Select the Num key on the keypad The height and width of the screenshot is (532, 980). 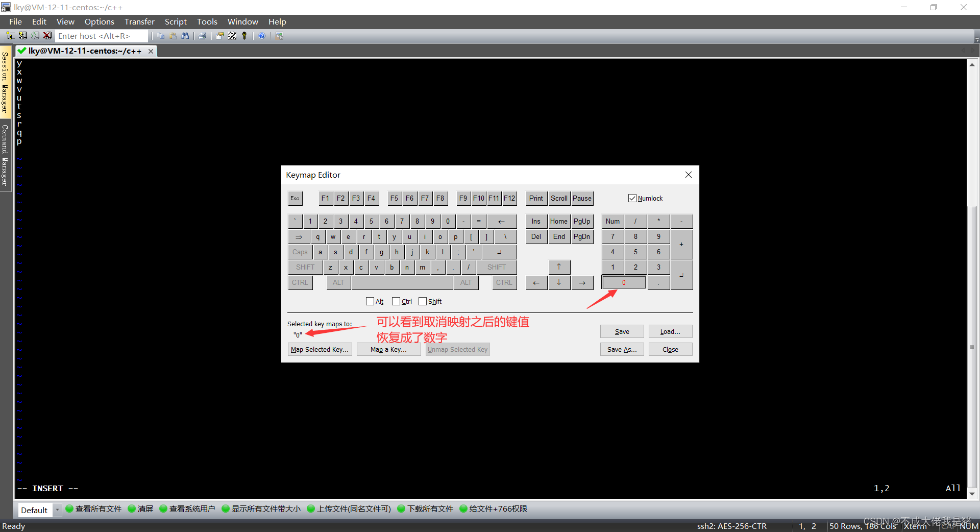point(612,221)
